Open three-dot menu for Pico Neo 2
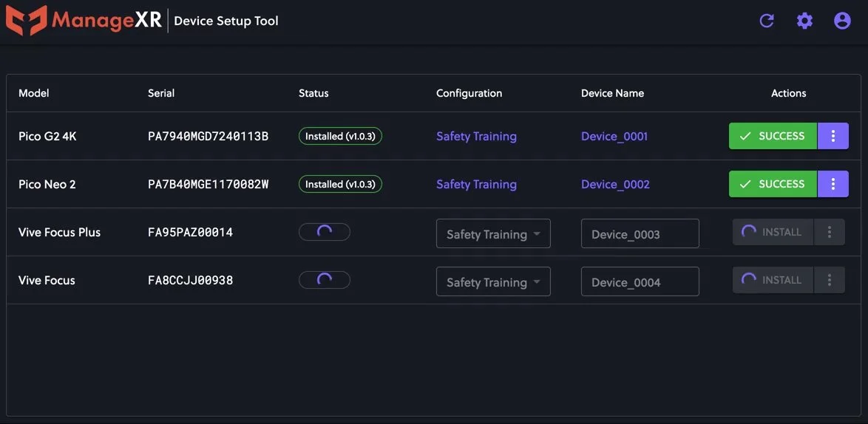Screen dimensions: 868x424 [x=833, y=184]
